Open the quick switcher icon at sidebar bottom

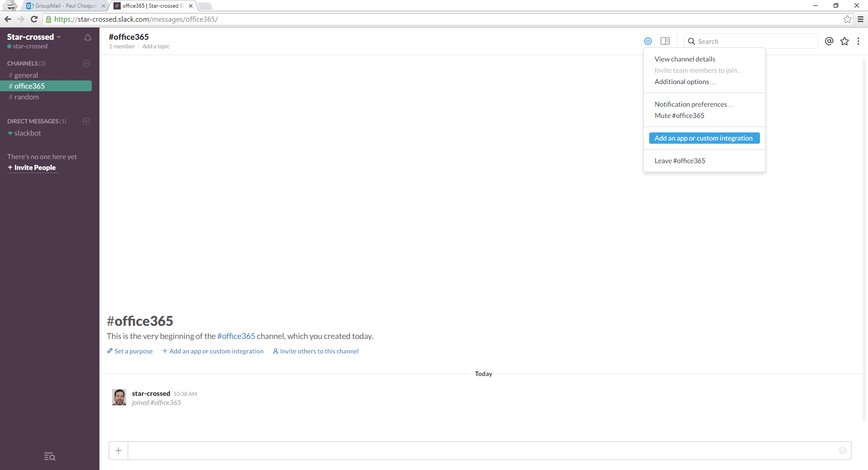coord(50,456)
